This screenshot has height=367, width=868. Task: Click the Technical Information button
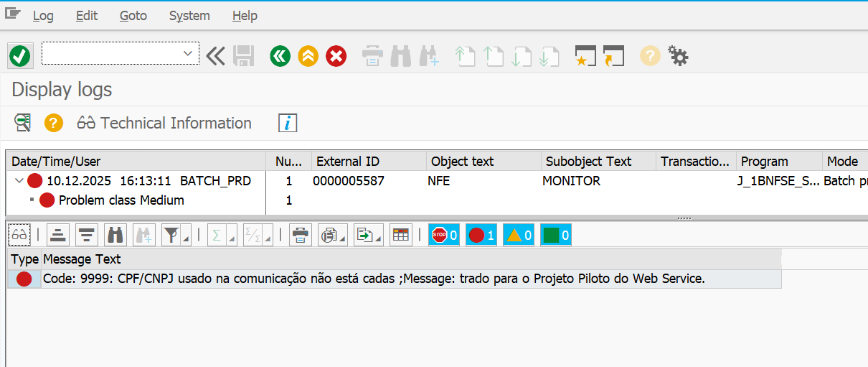click(x=165, y=123)
